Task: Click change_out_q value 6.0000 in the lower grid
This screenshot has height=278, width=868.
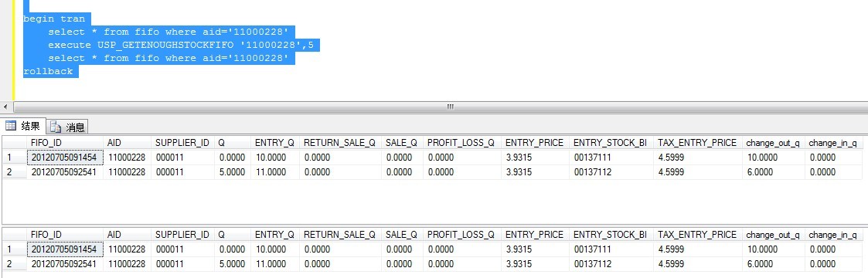Action: [x=773, y=263]
